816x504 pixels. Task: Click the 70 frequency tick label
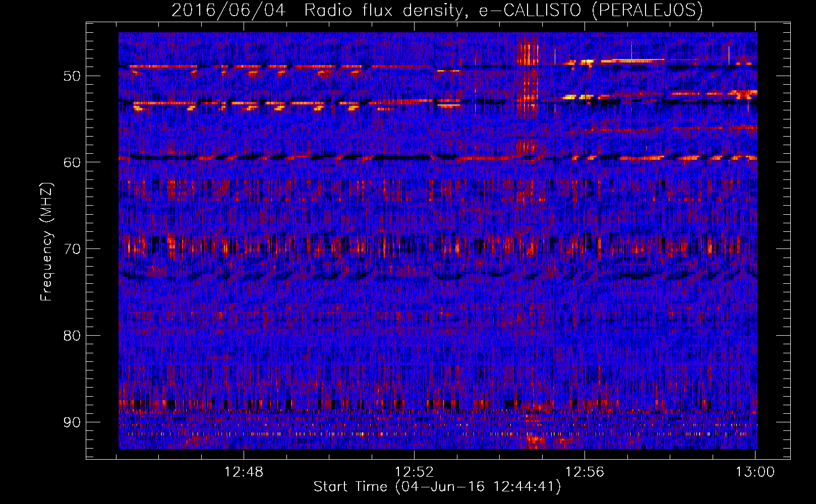click(x=72, y=249)
